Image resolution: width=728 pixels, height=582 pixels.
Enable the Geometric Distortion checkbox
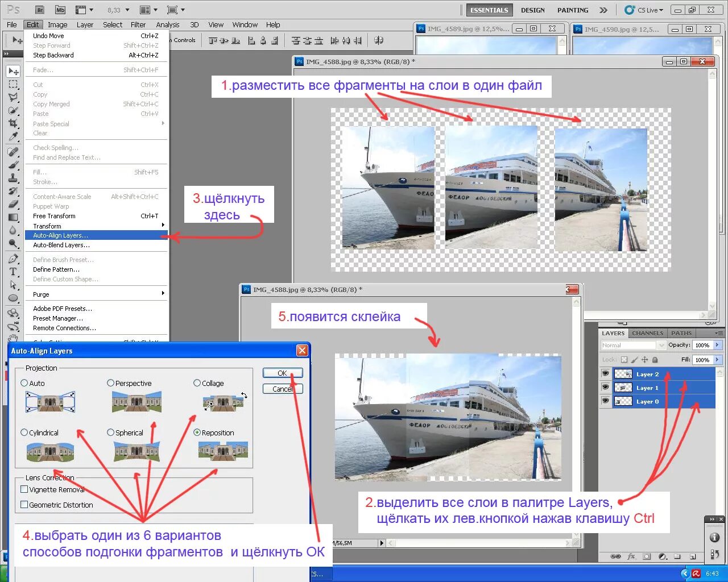tap(24, 505)
